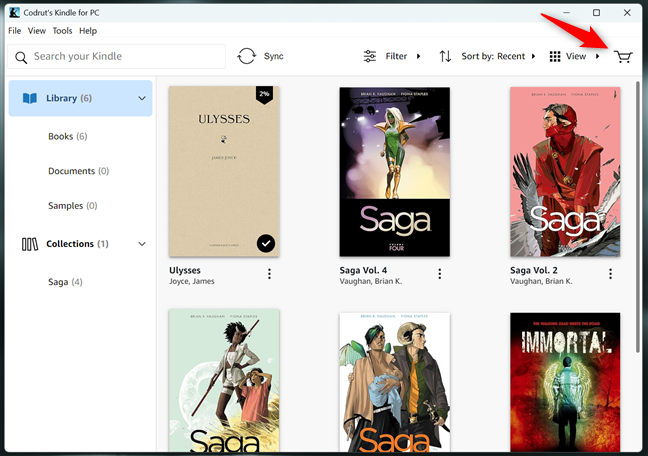Open the Filter dropdown arrow
Image resolution: width=648 pixels, height=456 pixels.
418,56
